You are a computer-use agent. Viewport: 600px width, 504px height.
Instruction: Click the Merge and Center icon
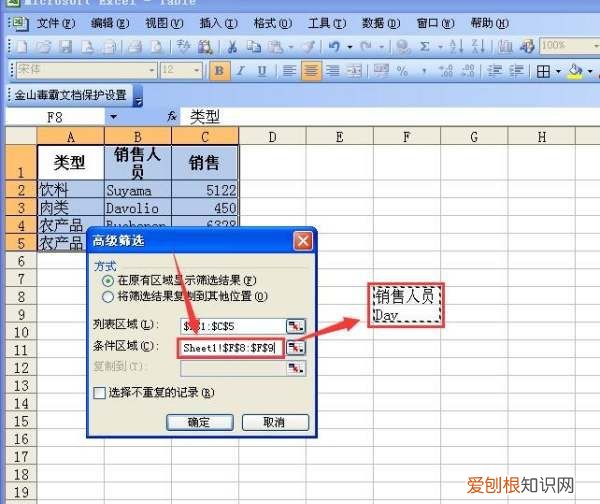click(x=354, y=71)
